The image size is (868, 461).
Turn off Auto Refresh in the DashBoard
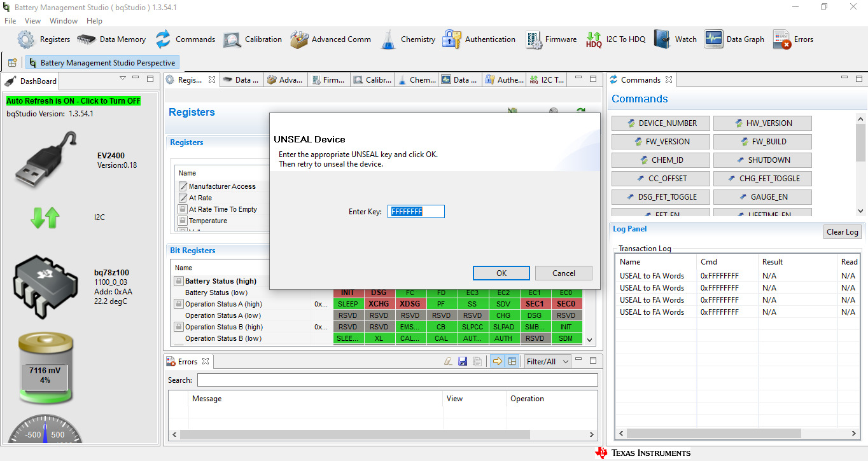(x=73, y=100)
